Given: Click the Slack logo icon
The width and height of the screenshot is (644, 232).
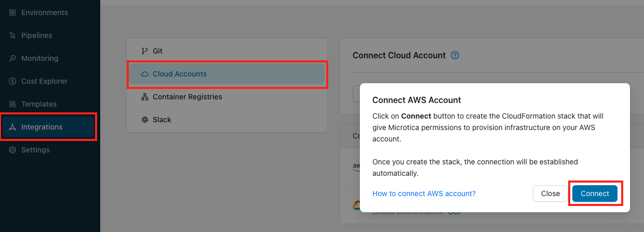Looking at the screenshot, I should 145,120.
